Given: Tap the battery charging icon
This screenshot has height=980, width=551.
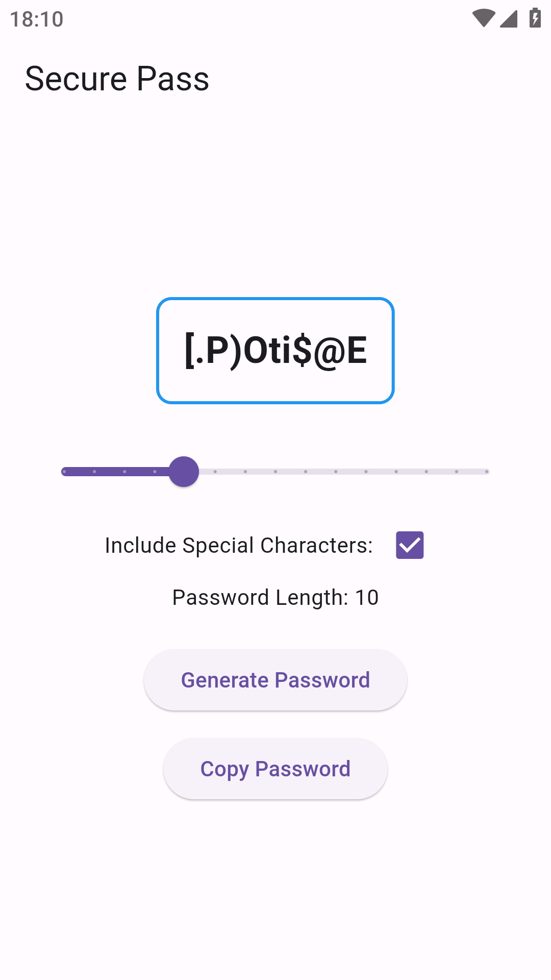Looking at the screenshot, I should tap(535, 18).
